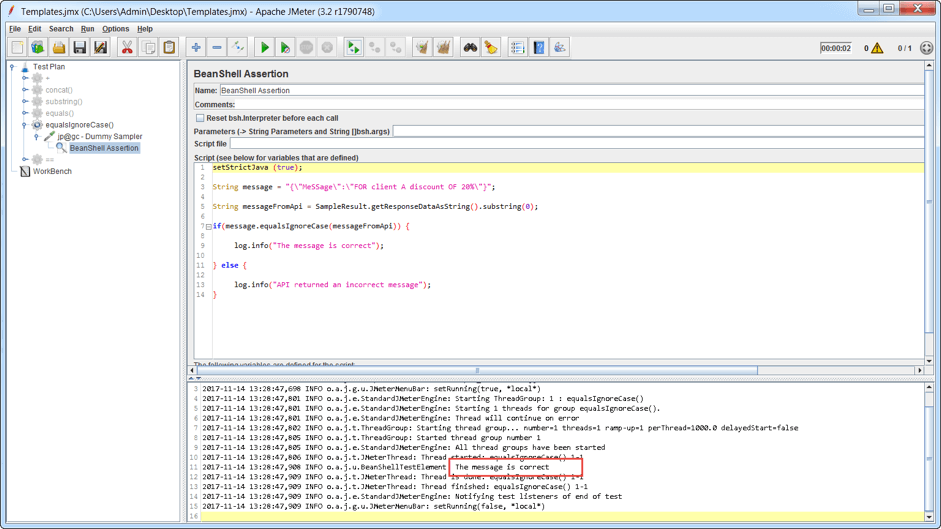Open Help with the question mark icon
The width and height of the screenshot is (941, 529).
539,47
